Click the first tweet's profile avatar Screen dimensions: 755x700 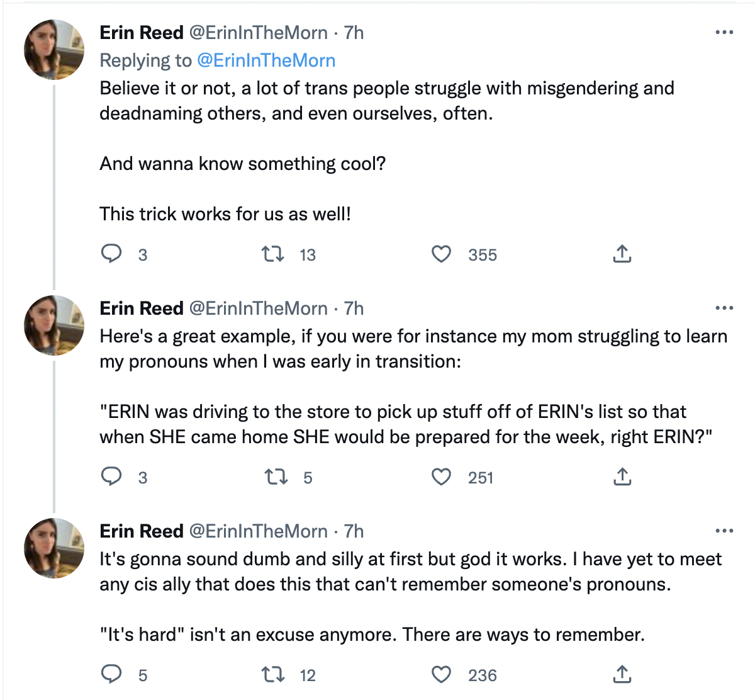[54, 50]
